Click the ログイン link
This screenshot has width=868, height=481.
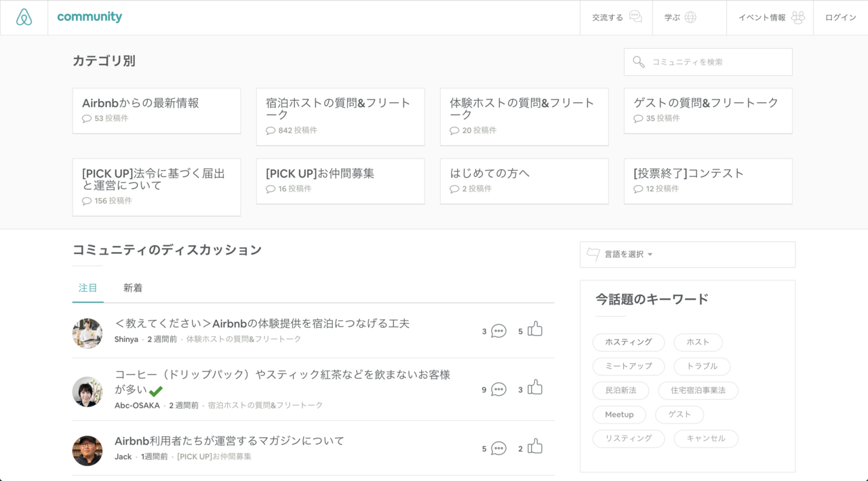840,18
